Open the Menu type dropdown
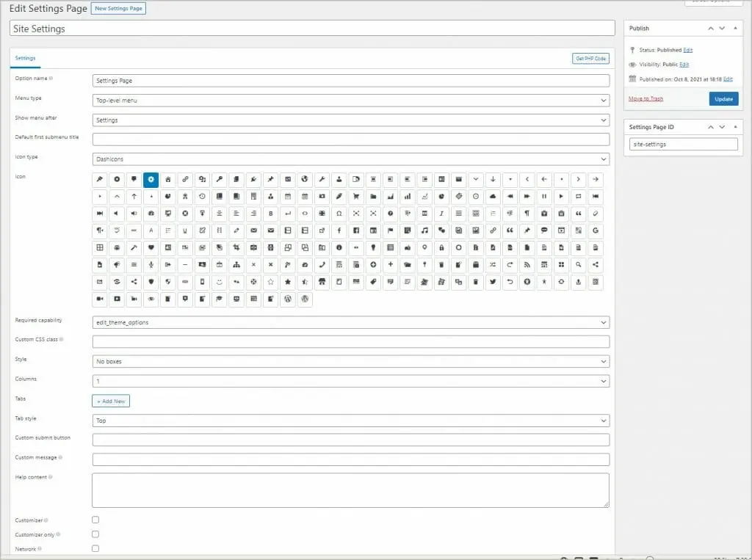Viewport: 752px width, 560px height. coord(349,101)
